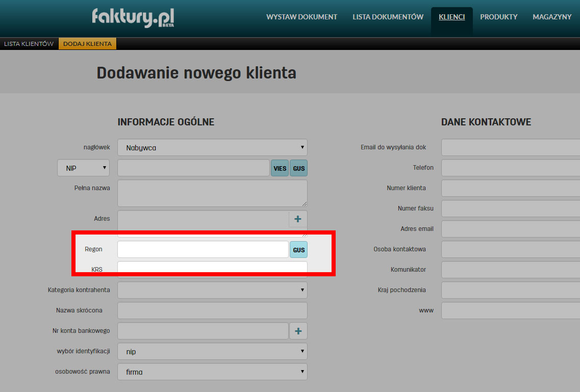This screenshot has height=392, width=580.
Task: Click the faktury.pl logo
Action: 133,17
